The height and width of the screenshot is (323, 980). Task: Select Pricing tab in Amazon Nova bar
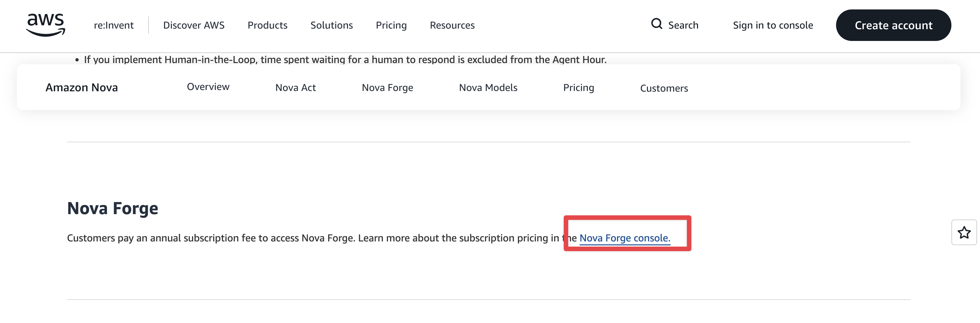pyautogui.click(x=578, y=87)
